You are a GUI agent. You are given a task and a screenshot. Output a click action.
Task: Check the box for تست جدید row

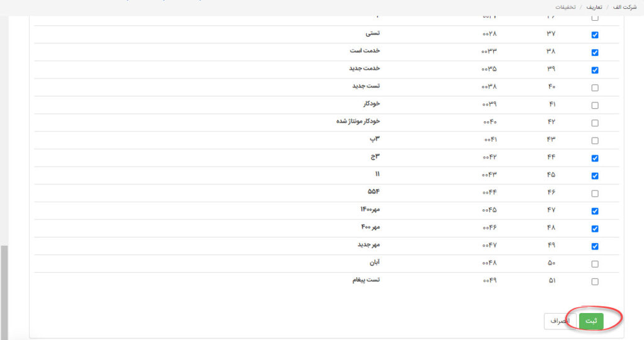click(595, 88)
